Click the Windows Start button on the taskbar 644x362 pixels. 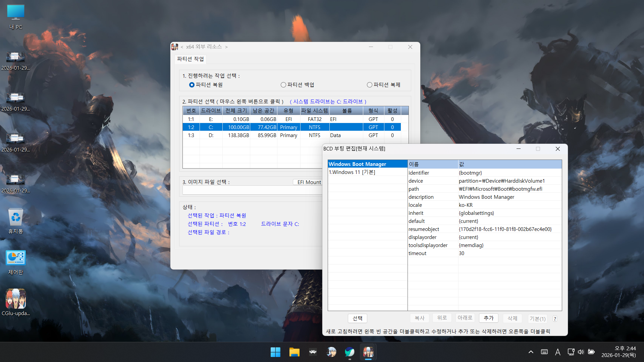275,352
